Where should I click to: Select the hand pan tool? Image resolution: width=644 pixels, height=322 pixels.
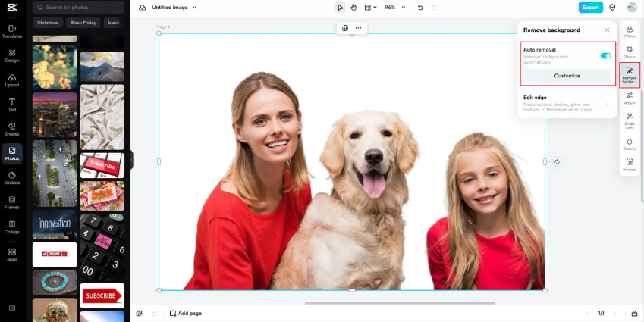[353, 8]
